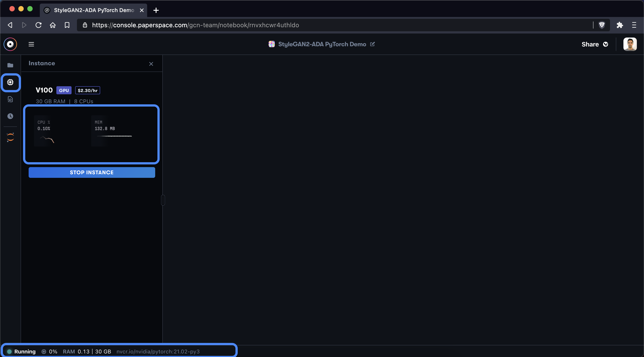Click the Gradient logo in the sidebar
Viewport: 644px width, 357px height.
[x=10, y=137]
